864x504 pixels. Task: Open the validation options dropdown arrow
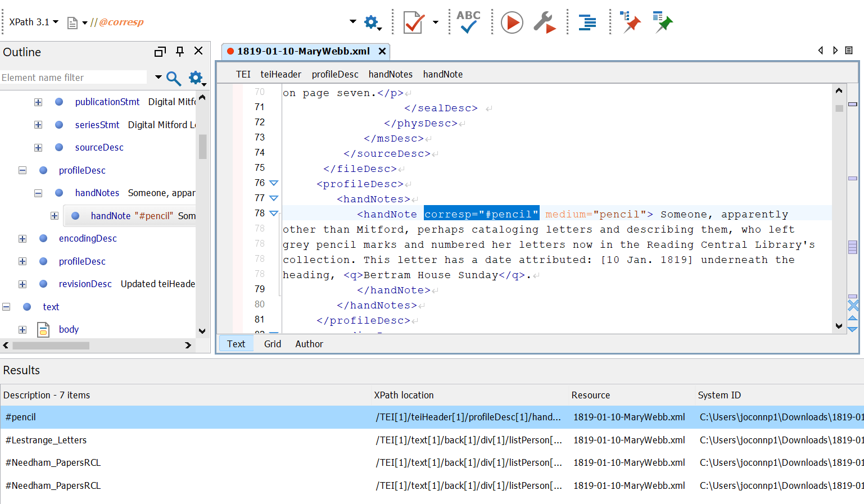click(x=436, y=22)
